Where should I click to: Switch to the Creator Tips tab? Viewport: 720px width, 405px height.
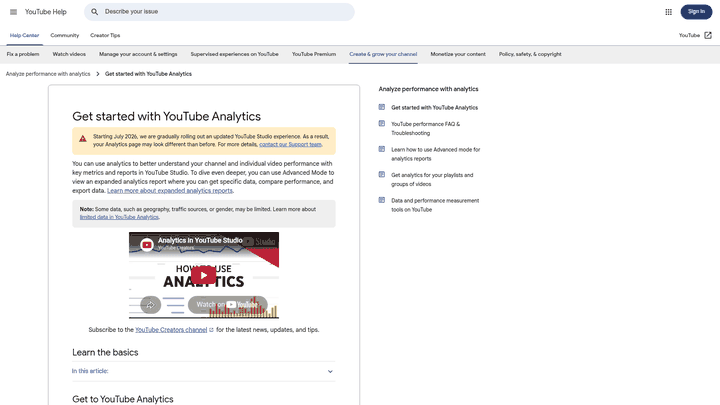105,35
